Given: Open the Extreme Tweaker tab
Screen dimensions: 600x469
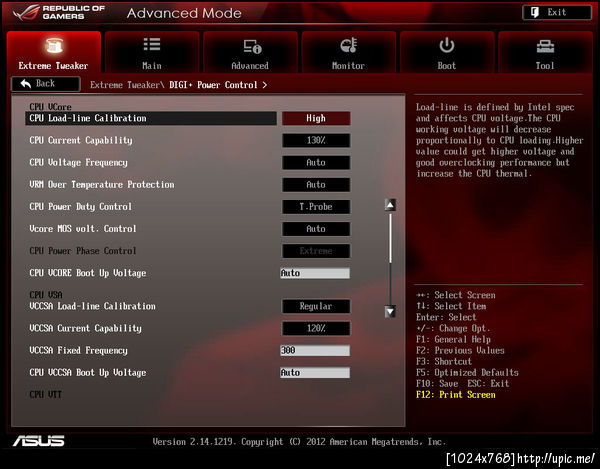Looking at the screenshot, I should [54, 52].
